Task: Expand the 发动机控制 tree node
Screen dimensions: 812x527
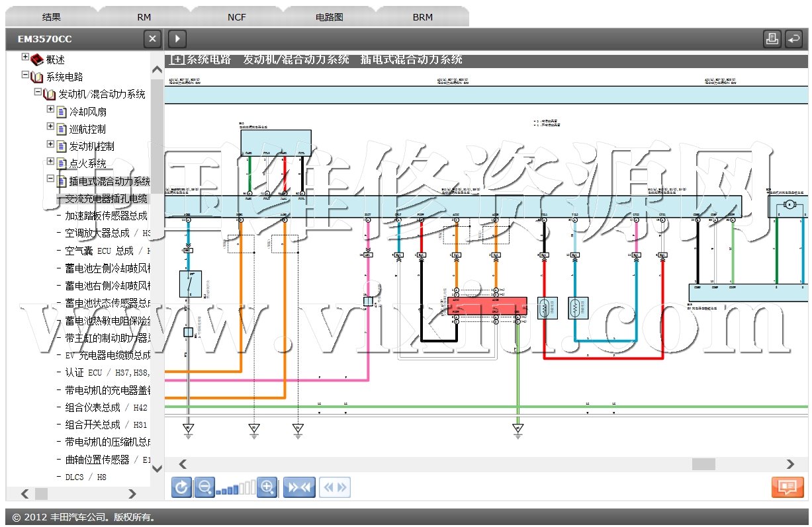Action: (x=50, y=144)
